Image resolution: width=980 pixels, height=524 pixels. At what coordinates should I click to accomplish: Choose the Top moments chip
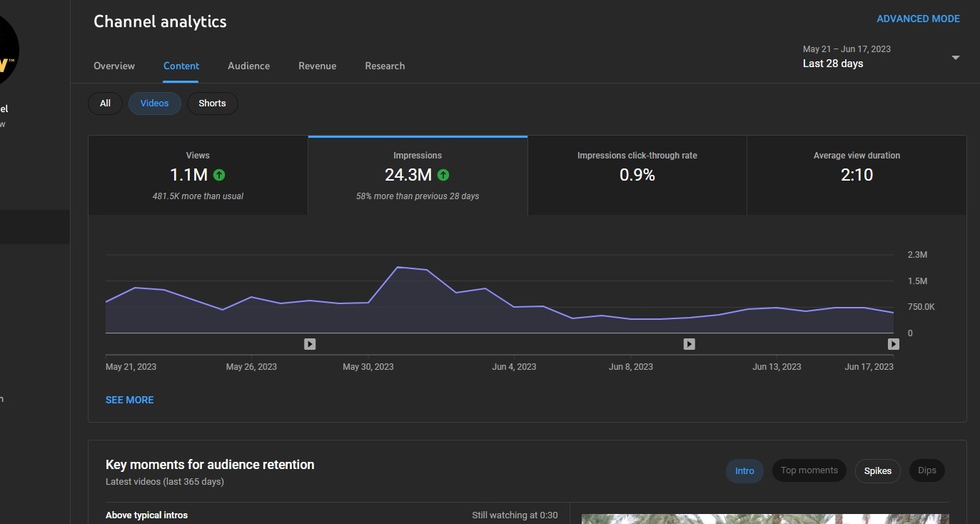809,470
